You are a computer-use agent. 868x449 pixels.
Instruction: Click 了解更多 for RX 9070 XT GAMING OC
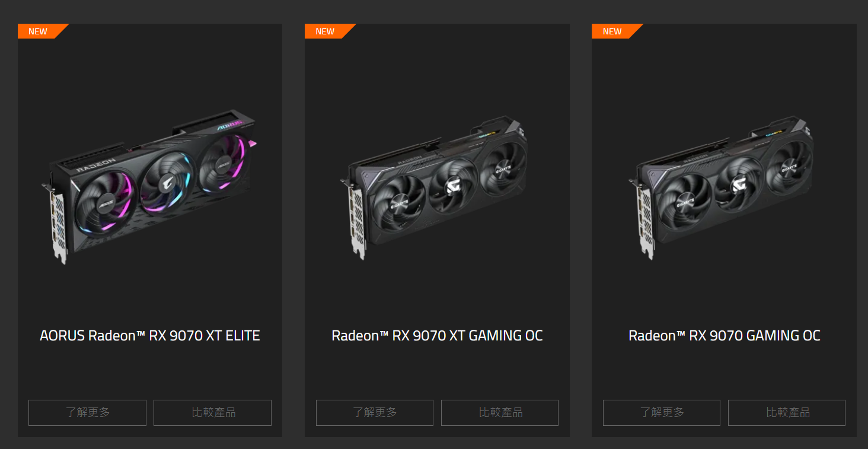click(375, 413)
